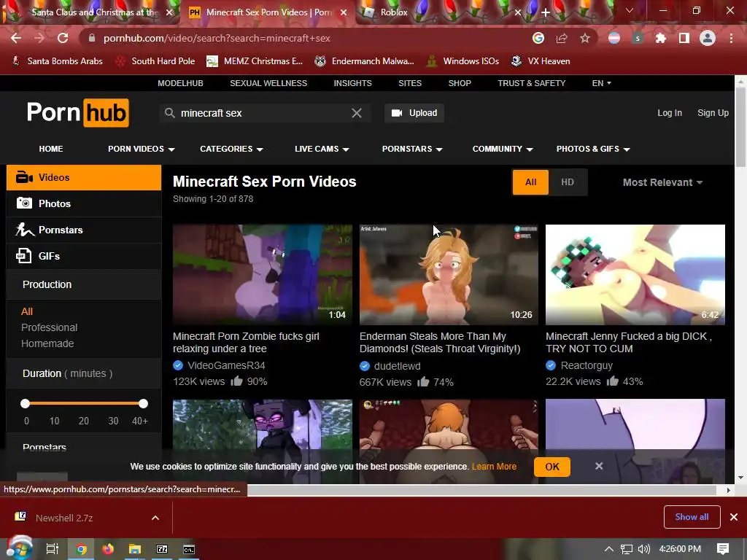Select the All quality filter toggle
This screenshot has width=747, height=560.
pyautogui.click(x=531, y=182)
